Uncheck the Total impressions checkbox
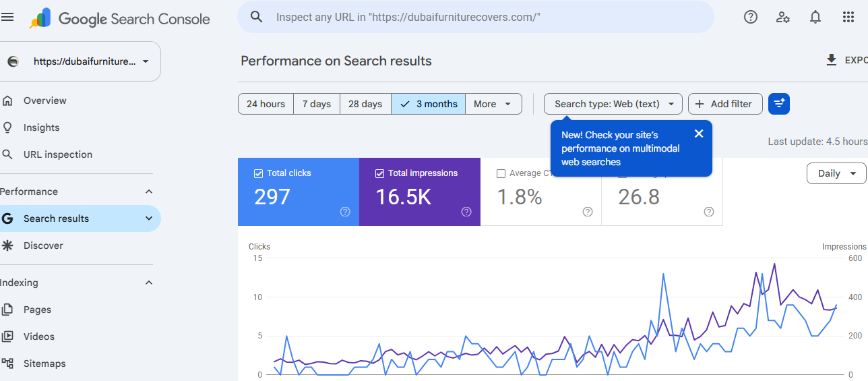The height and width of the screenshot is (381, 868). click(379, 173)
